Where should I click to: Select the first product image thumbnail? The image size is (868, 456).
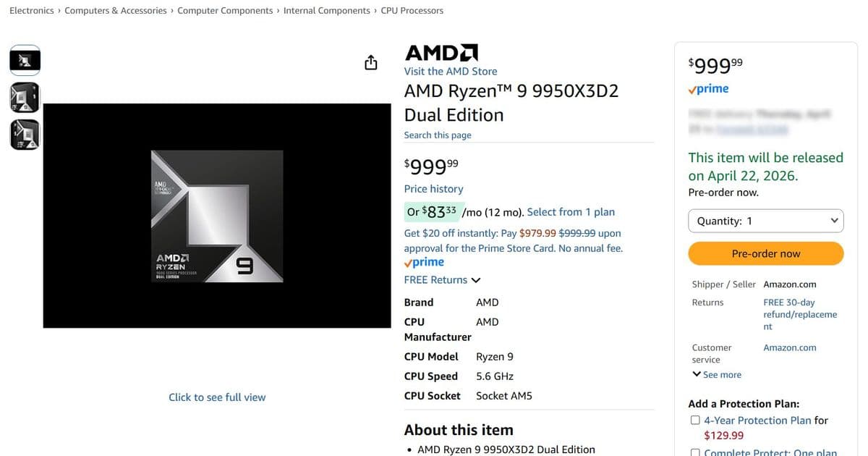[25, 59]
